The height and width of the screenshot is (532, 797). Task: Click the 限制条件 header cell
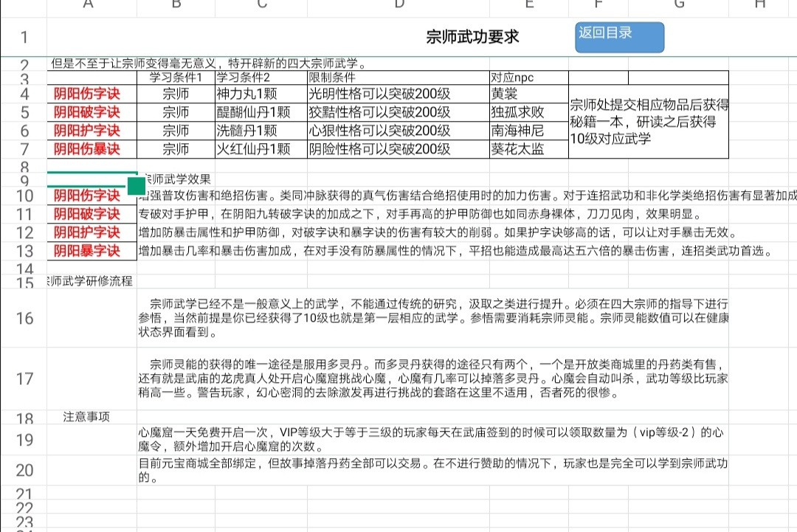point(398,77)
